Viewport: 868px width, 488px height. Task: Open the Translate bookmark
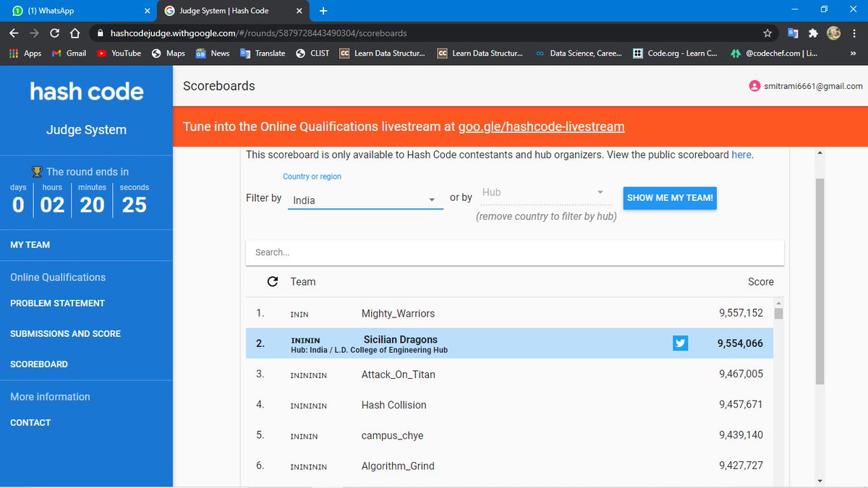point(263,53)
